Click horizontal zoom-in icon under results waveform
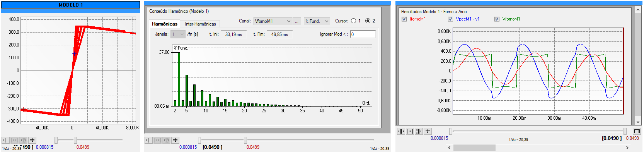Screen dimensions: 644x153 [x=401, y=131]
